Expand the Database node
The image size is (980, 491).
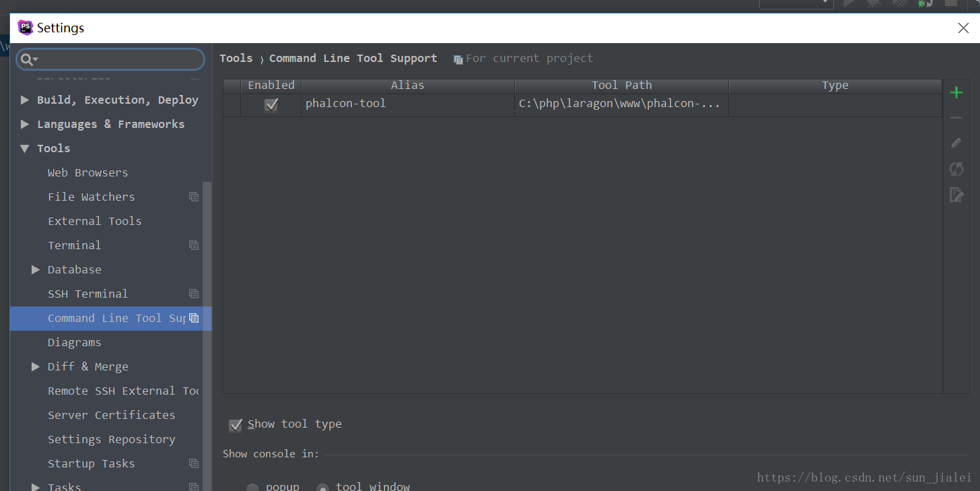36,269
